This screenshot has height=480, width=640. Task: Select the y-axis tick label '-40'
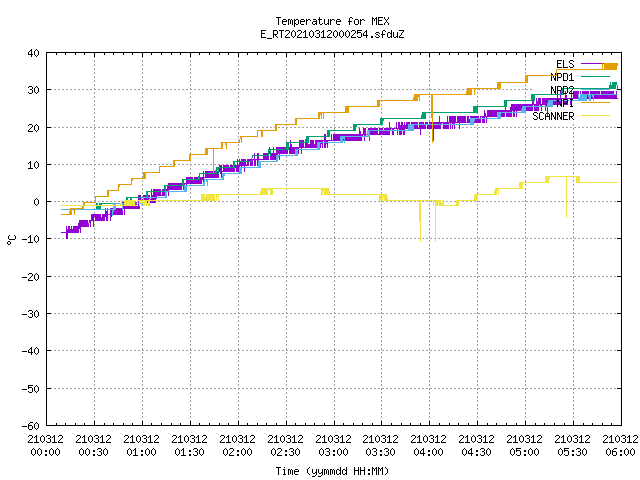[31, 351]
